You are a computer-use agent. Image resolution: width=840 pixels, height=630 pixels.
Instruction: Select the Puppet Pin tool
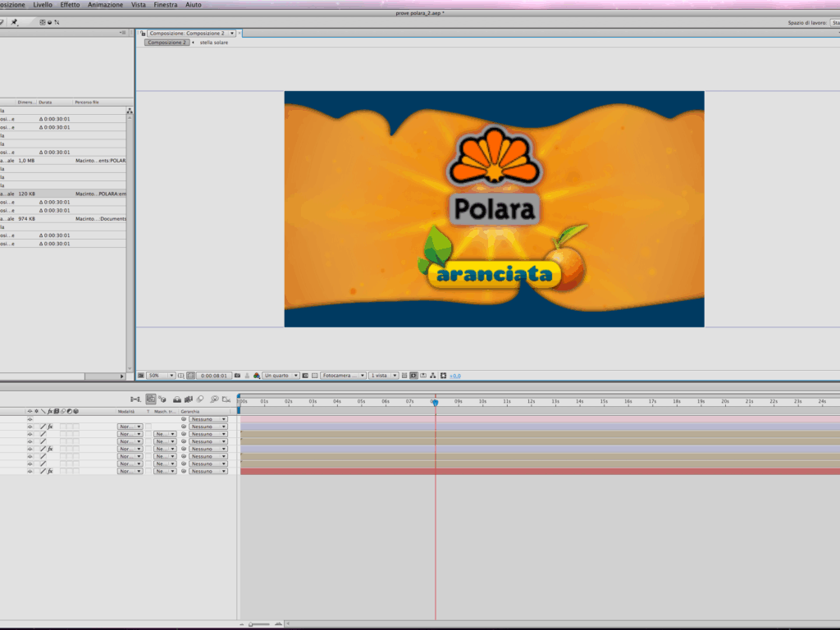pyautogui.click(x=14, y=22)
